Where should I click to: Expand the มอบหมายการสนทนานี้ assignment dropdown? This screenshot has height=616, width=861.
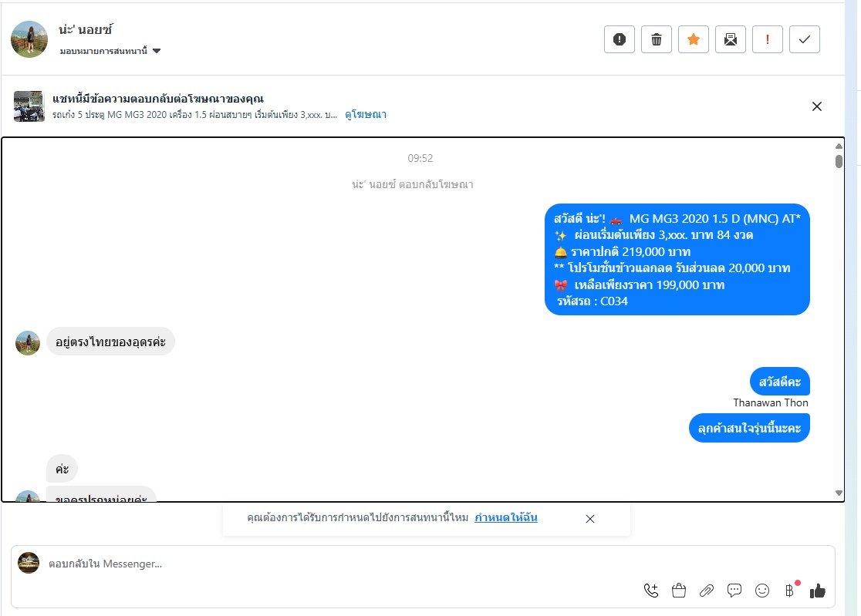coord(110,51)
